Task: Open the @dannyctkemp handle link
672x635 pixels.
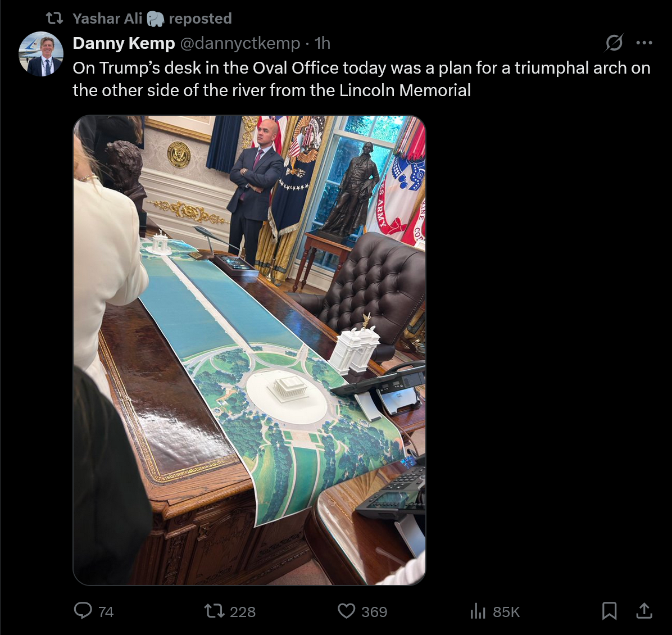Action: [240, 43]
